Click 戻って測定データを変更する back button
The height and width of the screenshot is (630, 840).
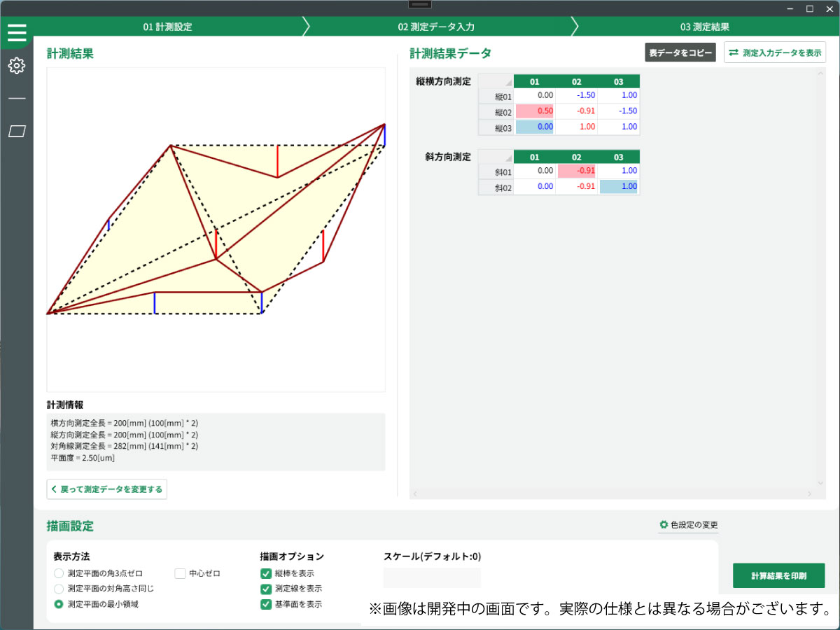pos(107,489)
